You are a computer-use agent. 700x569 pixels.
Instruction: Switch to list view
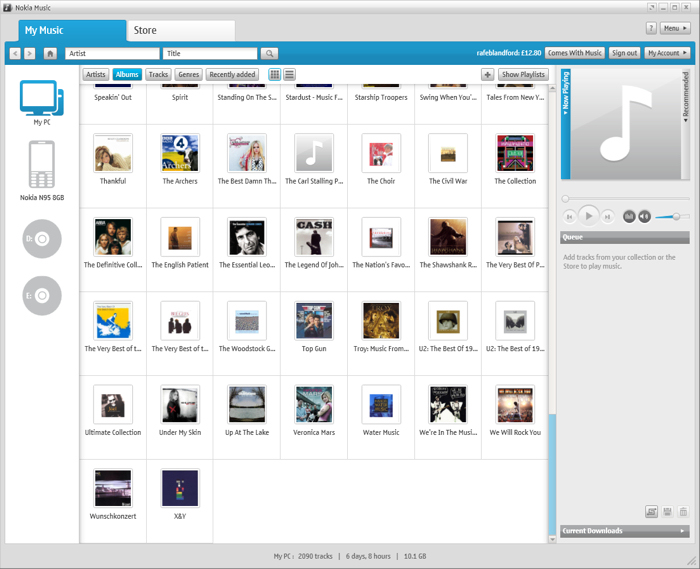pyautogui.click(x=289, y=75)
